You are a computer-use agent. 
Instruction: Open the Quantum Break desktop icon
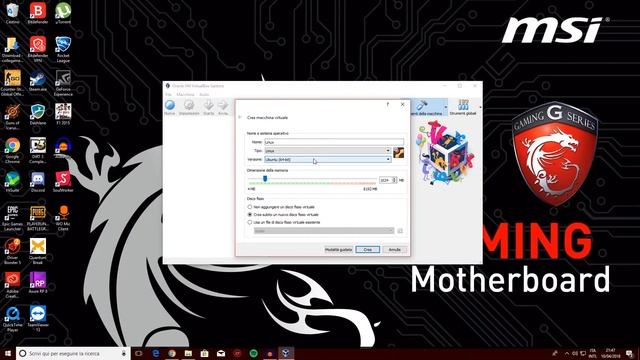click(38, 251)
